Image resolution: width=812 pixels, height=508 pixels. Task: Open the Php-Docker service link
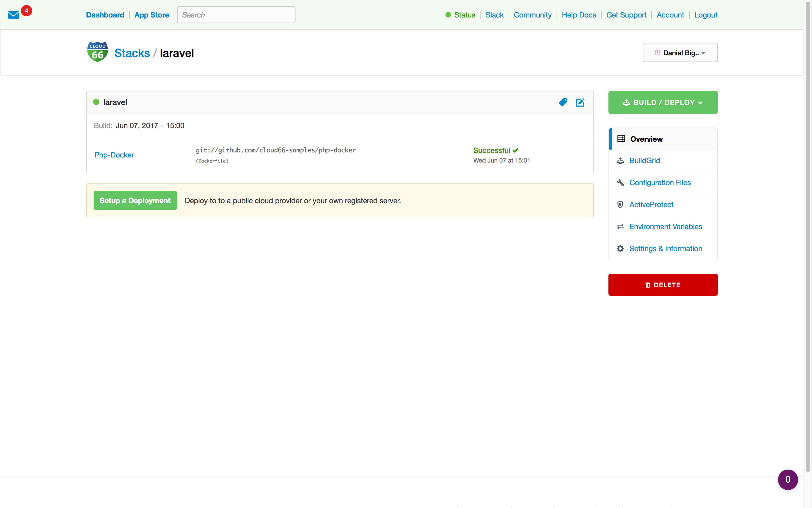pyautogui.click(x=114, y=155)
